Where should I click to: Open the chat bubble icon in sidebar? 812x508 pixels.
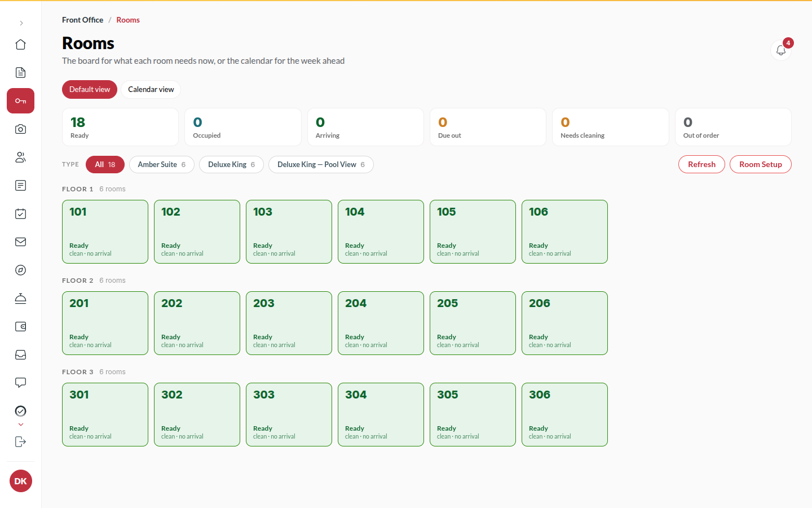click(21, 383)
